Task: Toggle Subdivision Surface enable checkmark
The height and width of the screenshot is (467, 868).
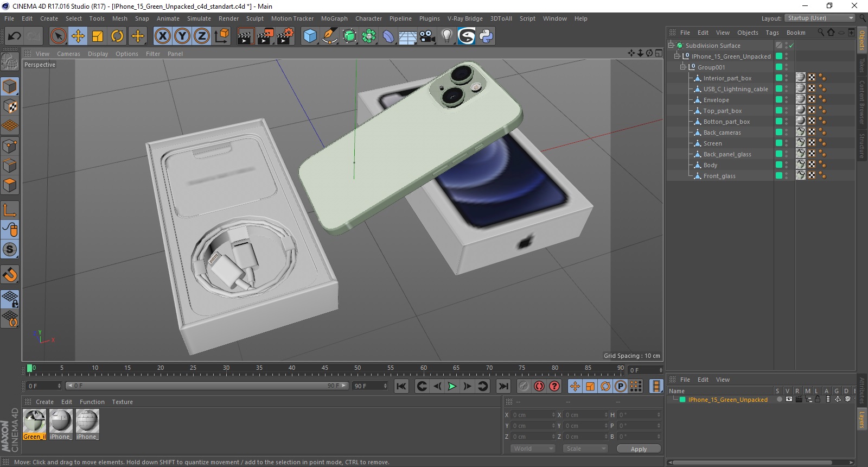Action: (x=792, y=46)
